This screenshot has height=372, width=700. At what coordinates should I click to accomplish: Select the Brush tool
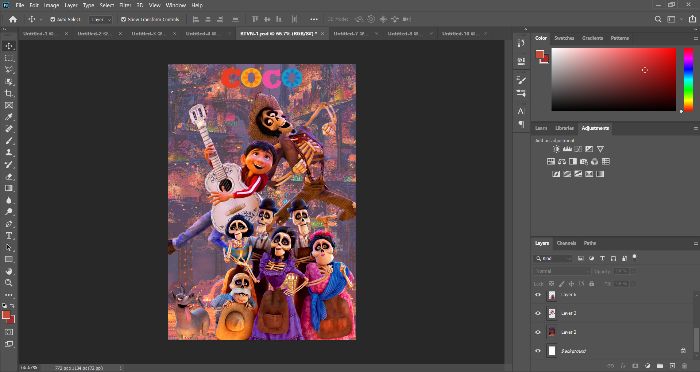(x=8, y=141)
